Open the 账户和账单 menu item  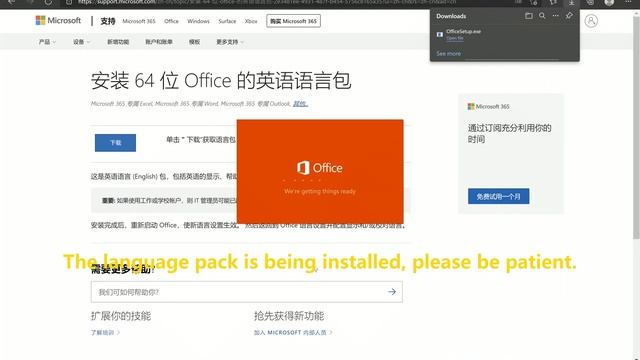(159, 42)
